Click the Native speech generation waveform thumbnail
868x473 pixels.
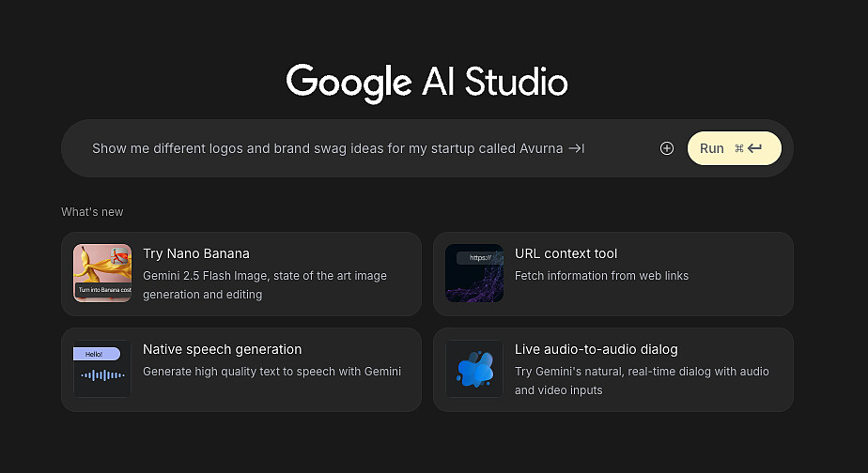point(102,369)
